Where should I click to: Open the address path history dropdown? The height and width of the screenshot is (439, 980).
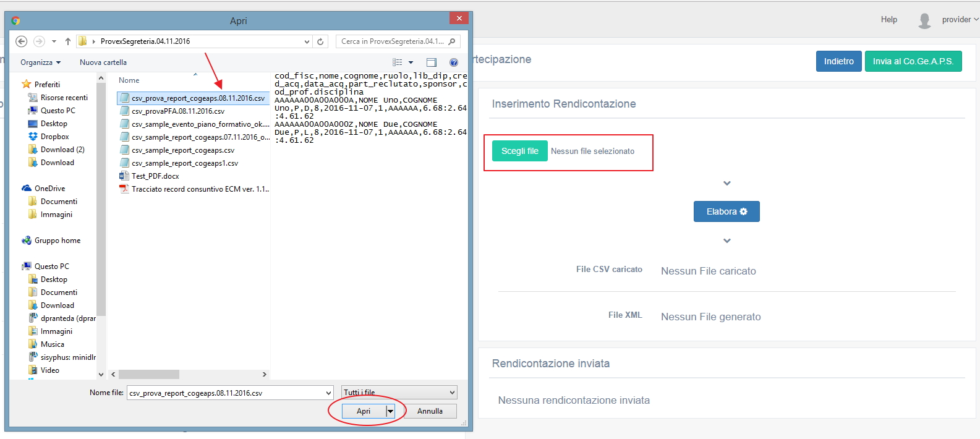click(x=307, y=41)
